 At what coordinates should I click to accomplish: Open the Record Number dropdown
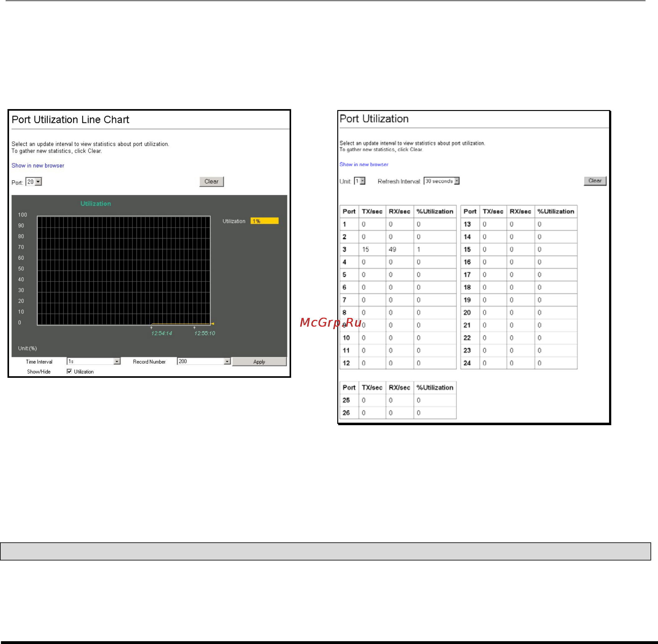[x=204, y=361]
